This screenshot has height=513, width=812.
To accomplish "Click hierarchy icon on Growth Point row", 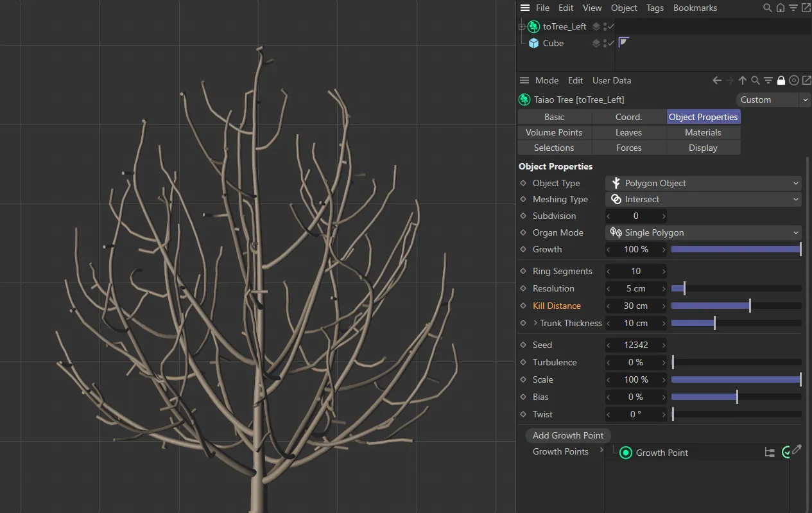I will click(x=770, y=453).
